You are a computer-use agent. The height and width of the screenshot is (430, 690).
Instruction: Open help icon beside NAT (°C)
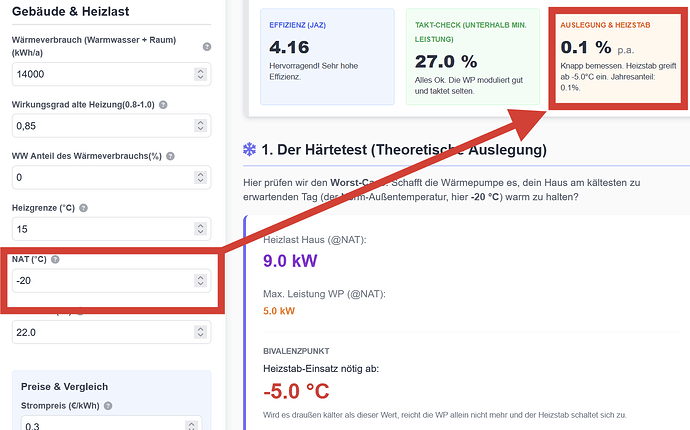[55, 259]
